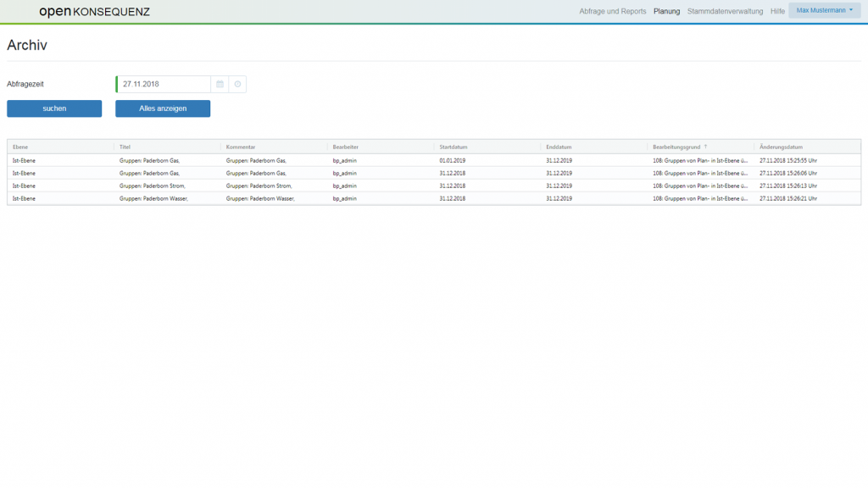This screenshot has width=868, height=488.
Task: Sort by the Enddatum column header
Action: [559, 147]
